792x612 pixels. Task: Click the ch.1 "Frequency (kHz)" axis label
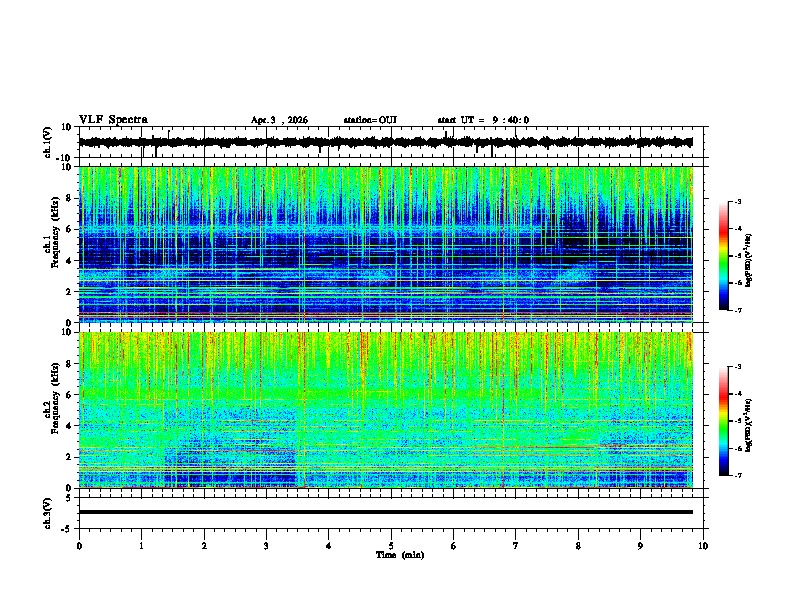[55, 232]
